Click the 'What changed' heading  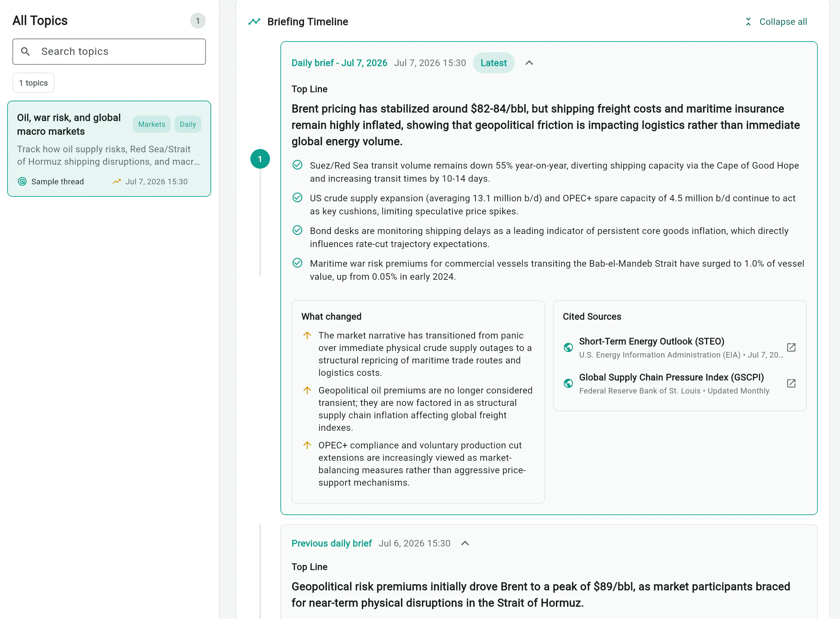coord(331,317)
